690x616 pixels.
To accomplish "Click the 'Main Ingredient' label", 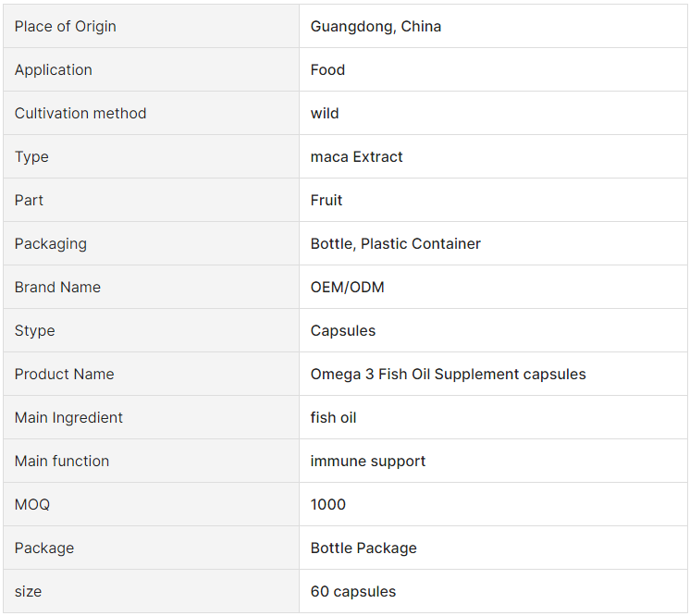I will coord(68,417).
